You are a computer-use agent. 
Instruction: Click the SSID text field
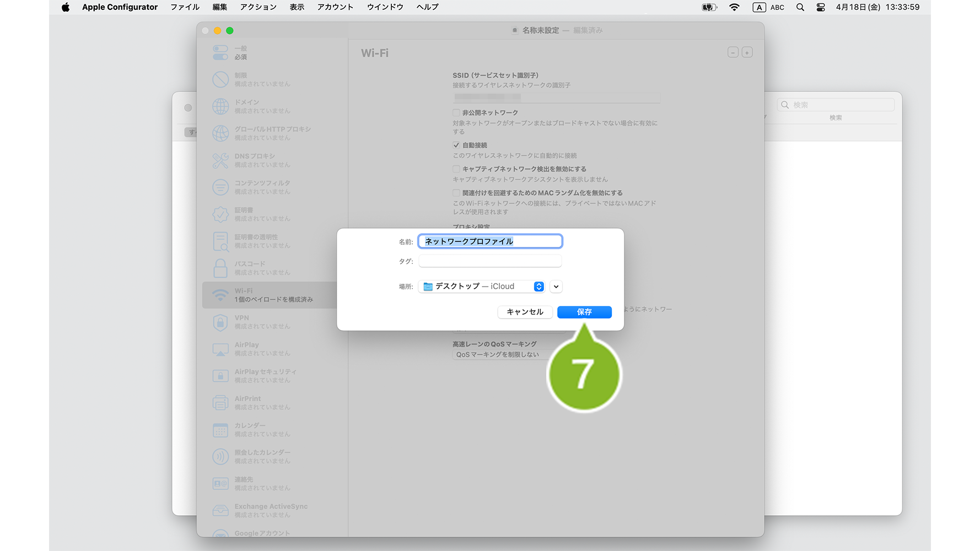click(556, 98)
